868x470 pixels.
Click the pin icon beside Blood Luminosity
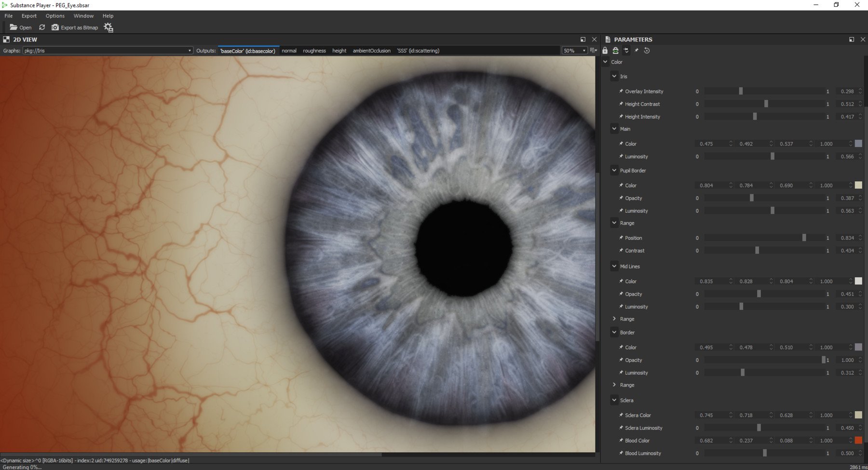621,453
